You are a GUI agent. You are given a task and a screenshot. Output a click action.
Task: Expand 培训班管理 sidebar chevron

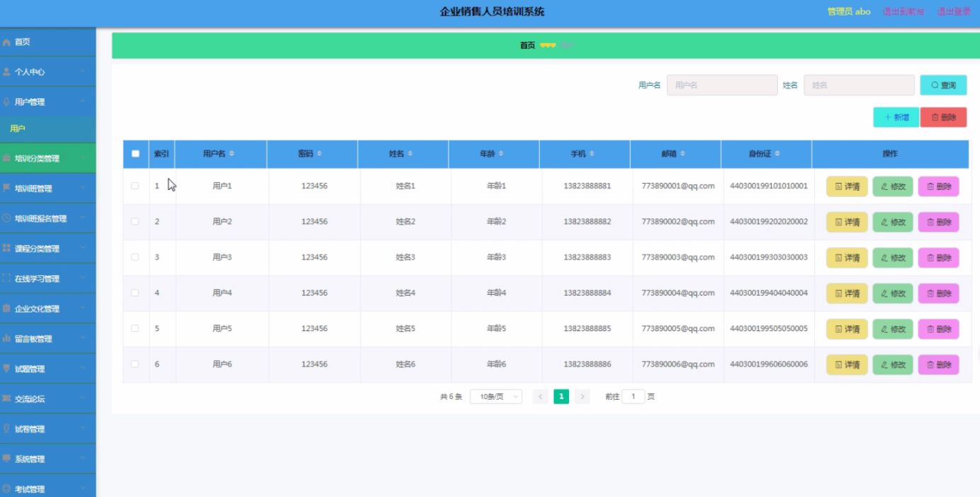tap(84, 189)
